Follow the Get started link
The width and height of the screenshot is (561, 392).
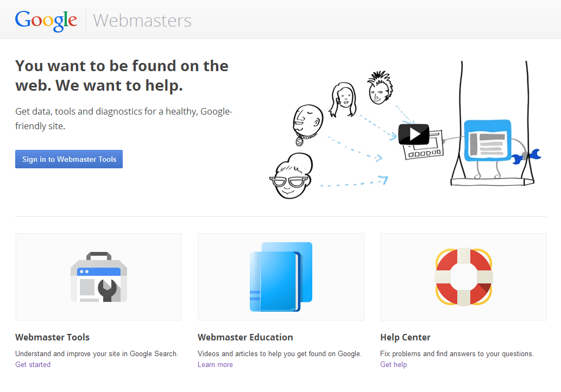[x=33, y=364]
